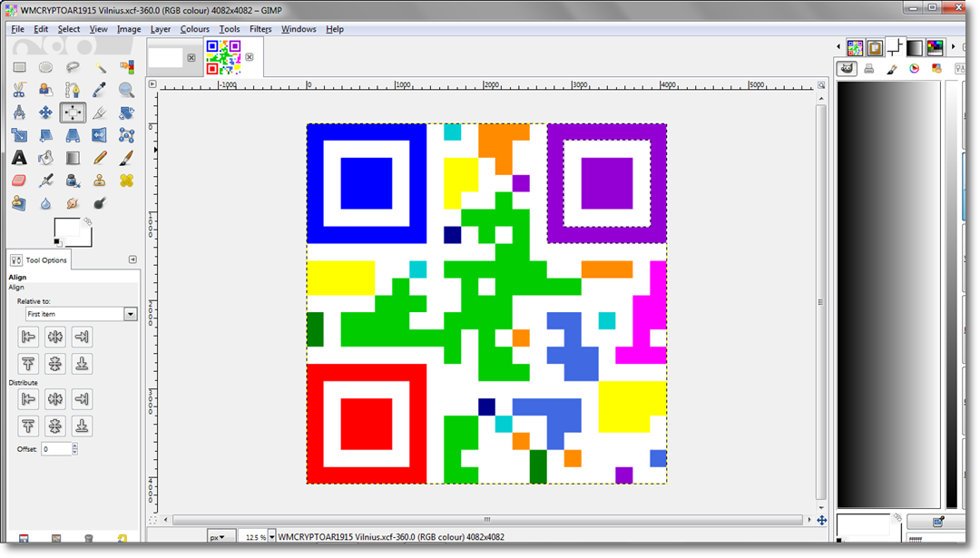Select the Shear tool
Screen dimensions: 980x558
45,135
